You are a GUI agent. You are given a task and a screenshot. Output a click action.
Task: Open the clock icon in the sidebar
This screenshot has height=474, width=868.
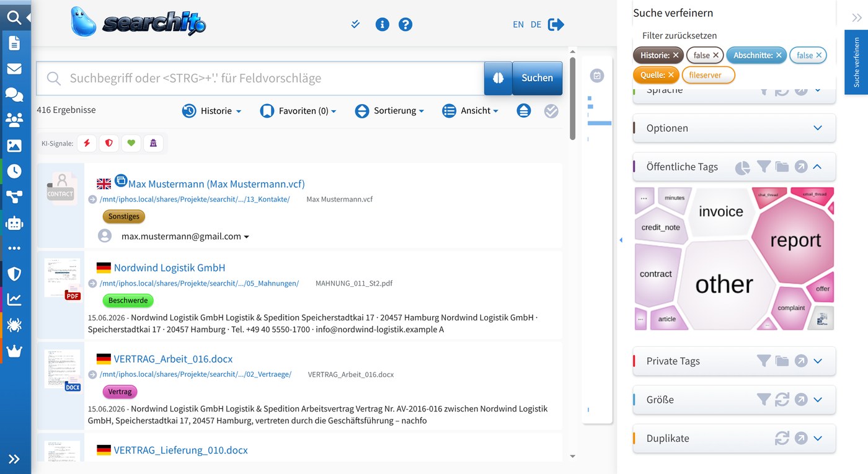(14, 171)
